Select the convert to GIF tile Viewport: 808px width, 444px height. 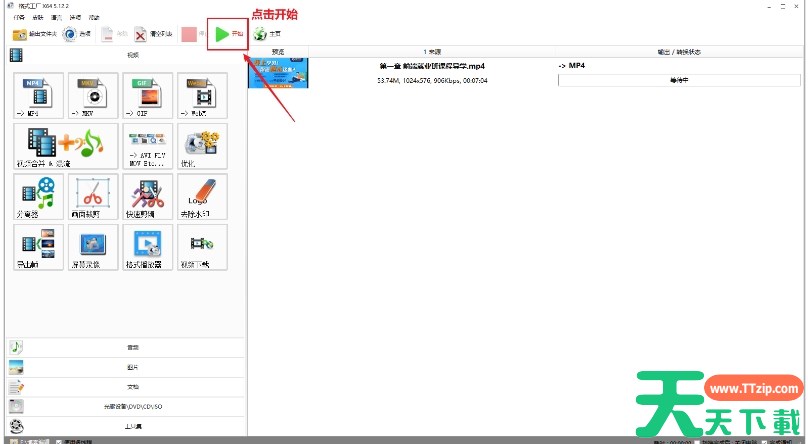point(148,96)
